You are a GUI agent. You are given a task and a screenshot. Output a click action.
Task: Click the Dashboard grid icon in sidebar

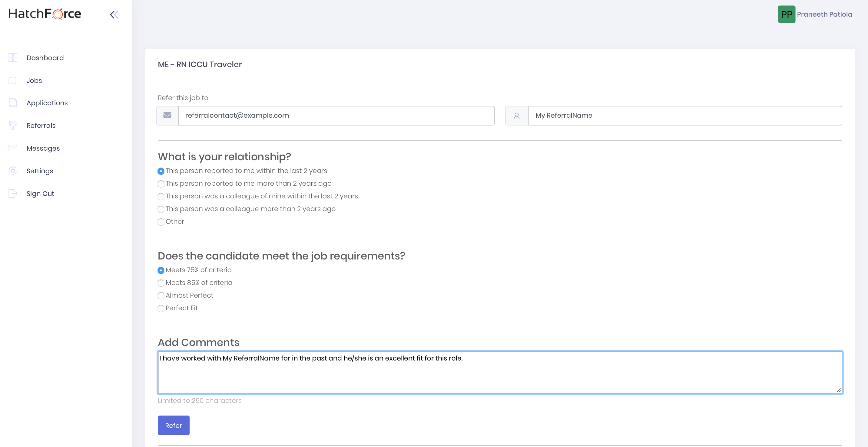13,57
